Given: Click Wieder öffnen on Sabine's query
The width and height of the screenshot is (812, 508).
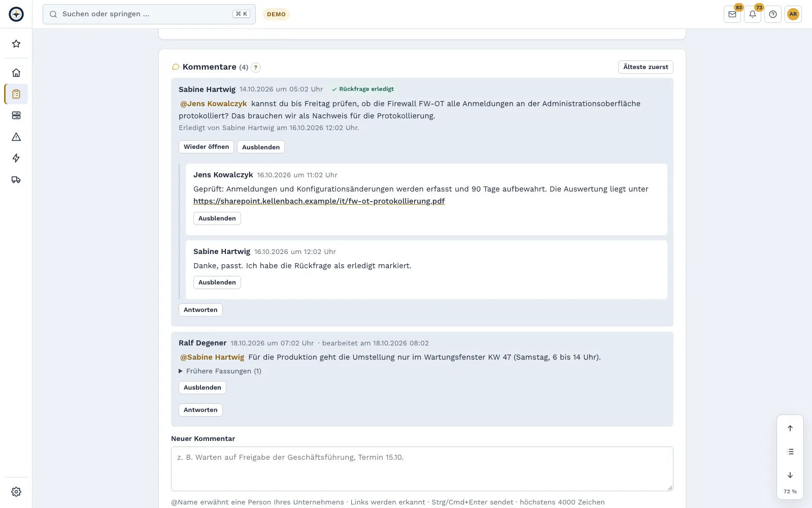Looking at the screenshot, I should (x=206, y=147).
